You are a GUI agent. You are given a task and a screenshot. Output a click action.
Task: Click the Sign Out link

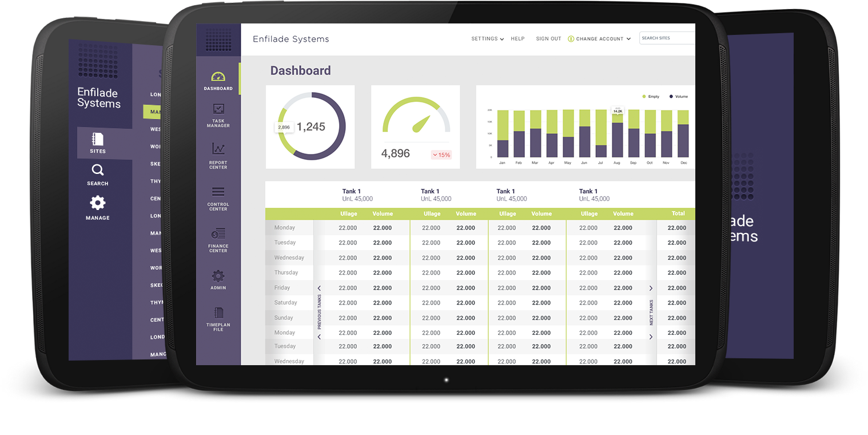coord(548,39)
